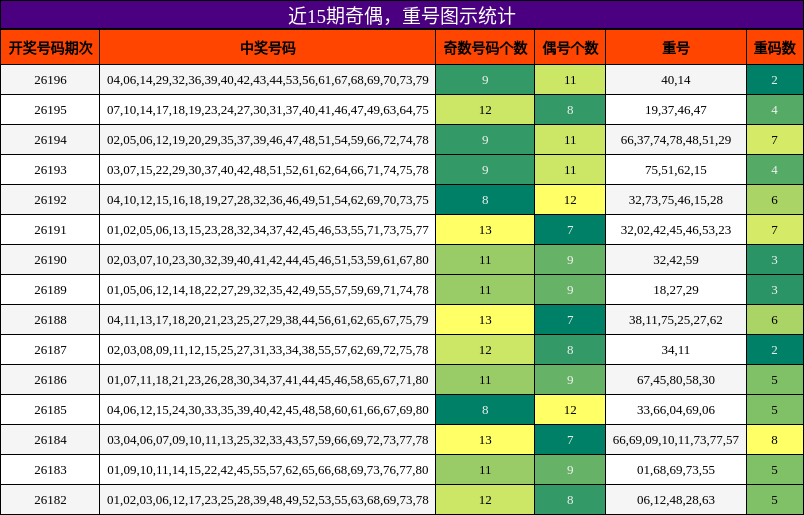
Task: Click even count 12 in row 26192
Action: click(x=570, y=200)
